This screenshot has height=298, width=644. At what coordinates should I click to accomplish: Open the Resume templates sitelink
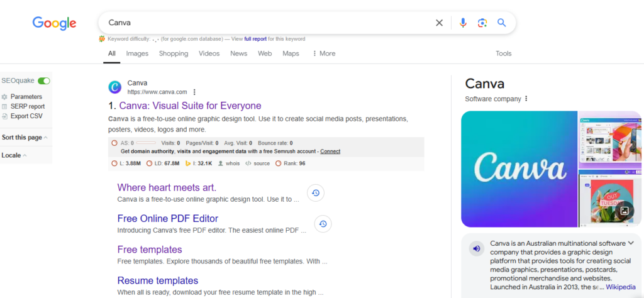click(158, 281)
